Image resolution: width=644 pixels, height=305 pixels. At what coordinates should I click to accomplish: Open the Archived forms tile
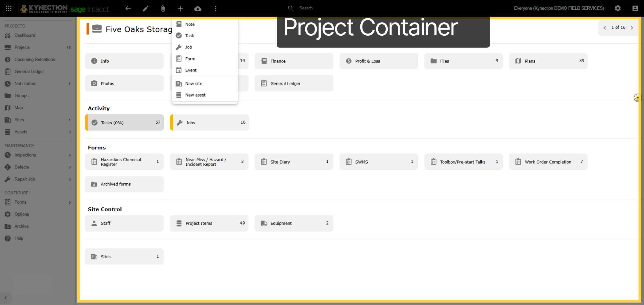click(124, 184)
